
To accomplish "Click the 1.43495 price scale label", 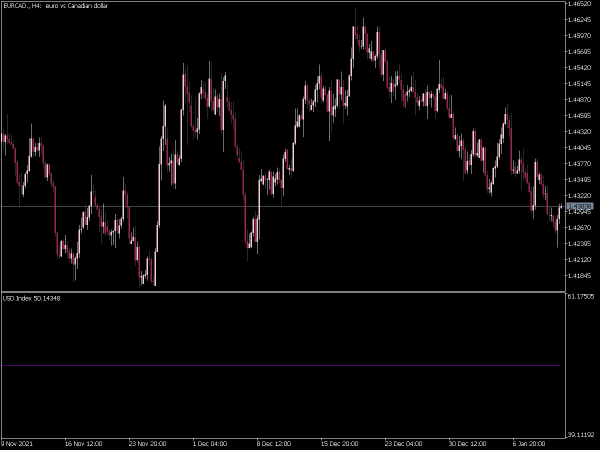I will click(x=580, y=180).
